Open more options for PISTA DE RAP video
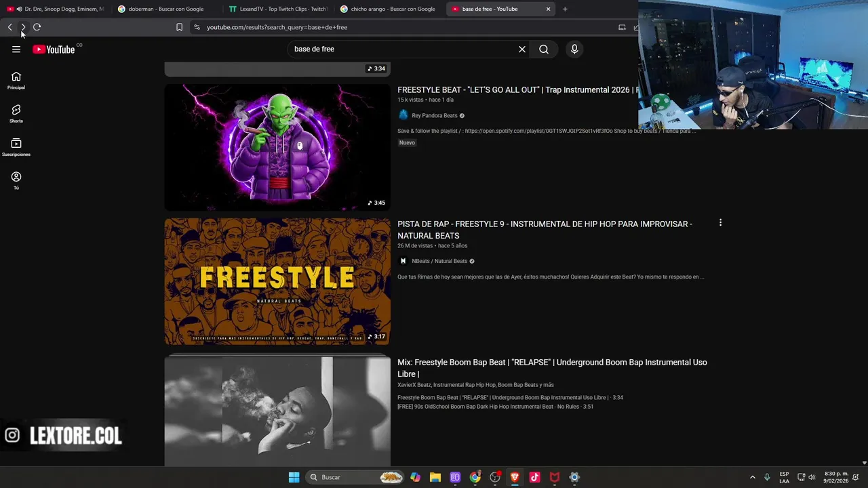Screen dimensions: 868x488 pyautogui.click(x=720, y=222)
